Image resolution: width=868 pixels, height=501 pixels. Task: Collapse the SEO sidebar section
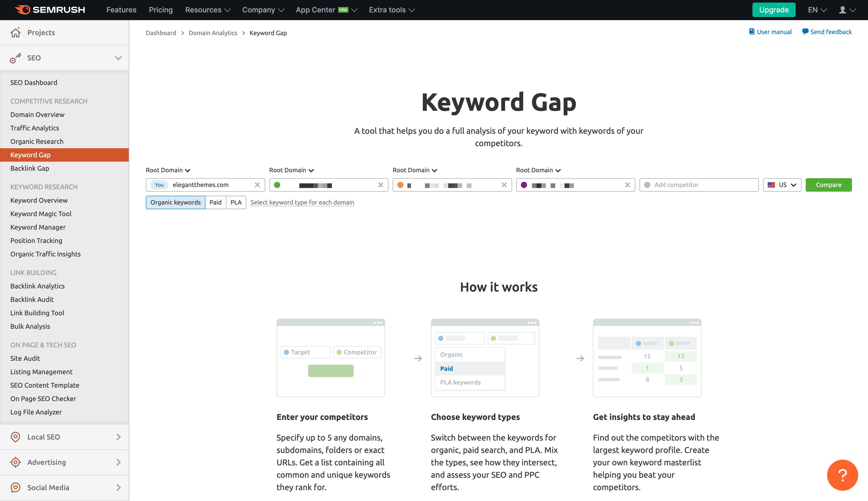(x=118, y=58)
